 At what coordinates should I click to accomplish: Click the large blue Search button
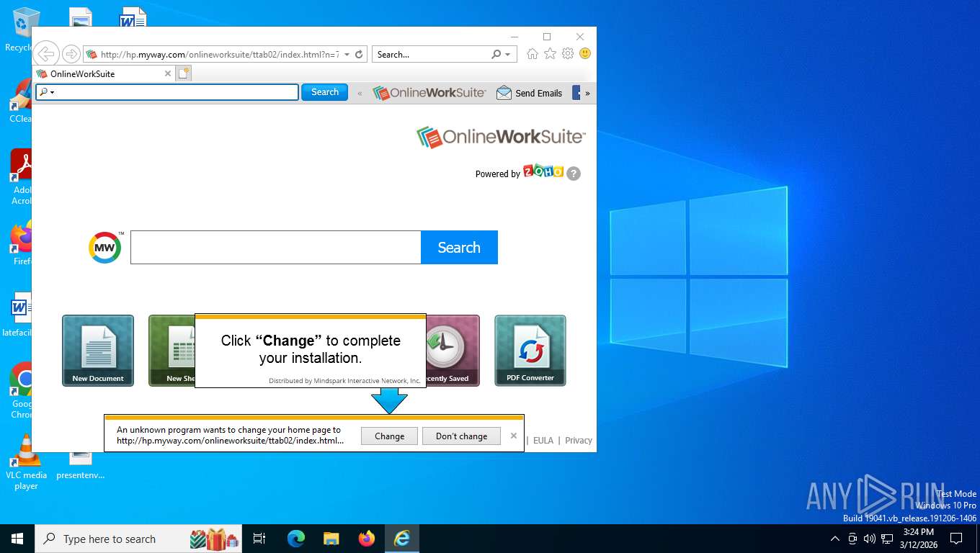pos(459,247)
